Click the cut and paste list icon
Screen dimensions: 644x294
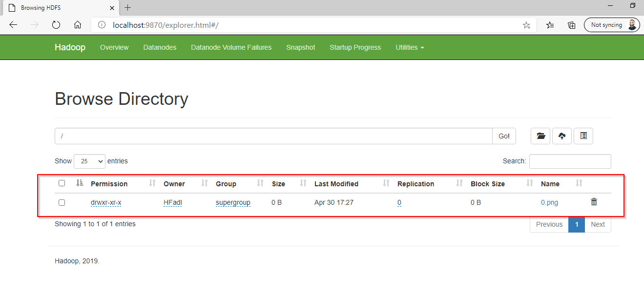tap(583, 136)
